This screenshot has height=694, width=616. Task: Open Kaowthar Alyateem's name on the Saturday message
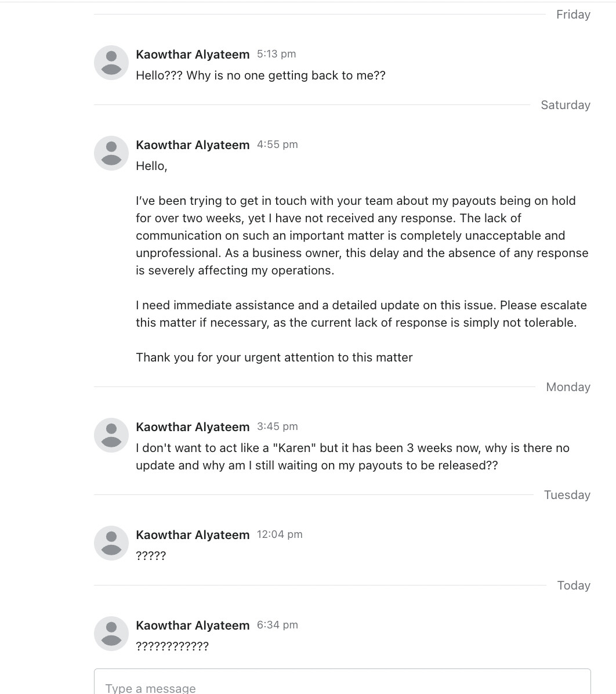[193, 145]
